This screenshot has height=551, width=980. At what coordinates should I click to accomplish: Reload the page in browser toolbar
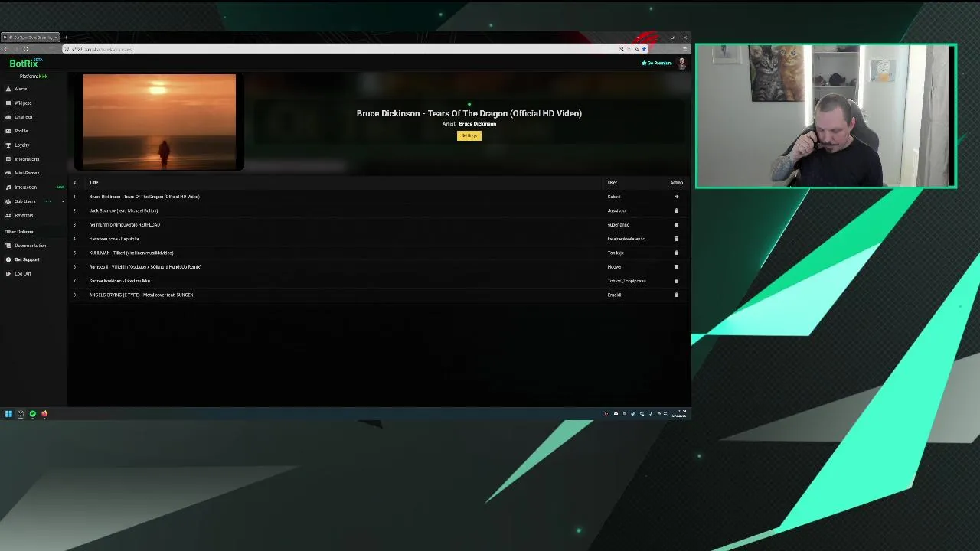pos(25,49)
